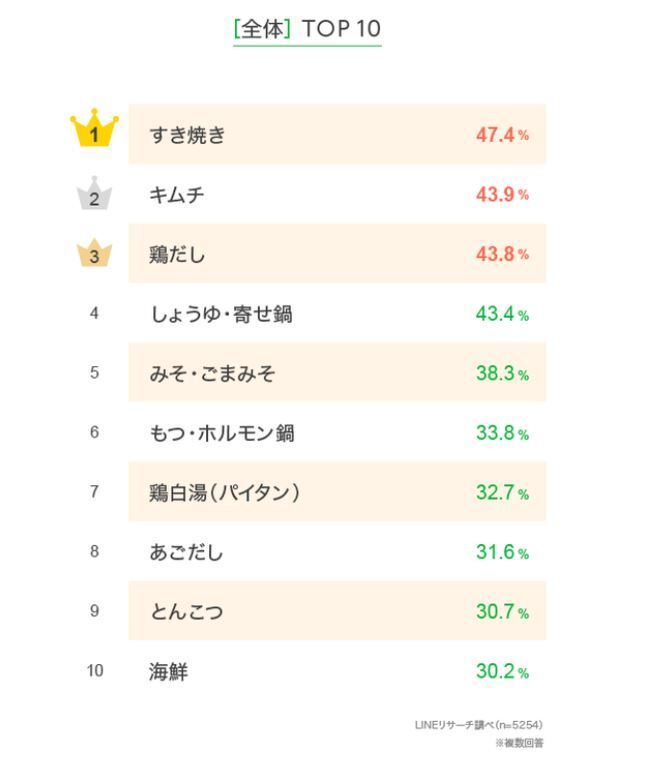Select the とんこつ row label
Image resolution: width=656 pixels, height=771 pixels.
coord(187,612)
